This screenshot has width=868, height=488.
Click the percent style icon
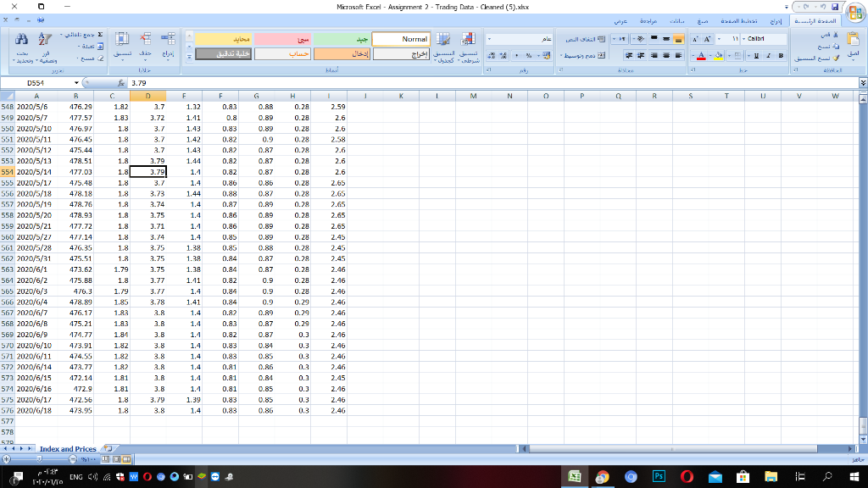click(x=529, y=55)
